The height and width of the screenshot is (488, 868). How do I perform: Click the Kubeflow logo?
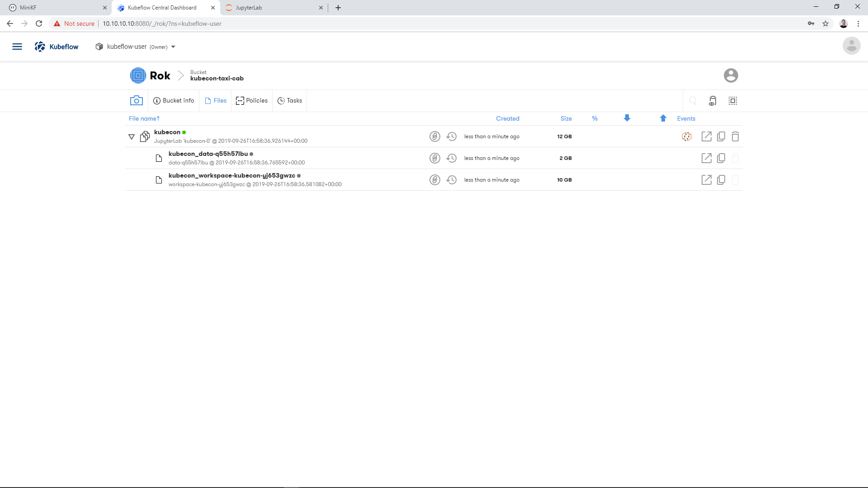57,47
